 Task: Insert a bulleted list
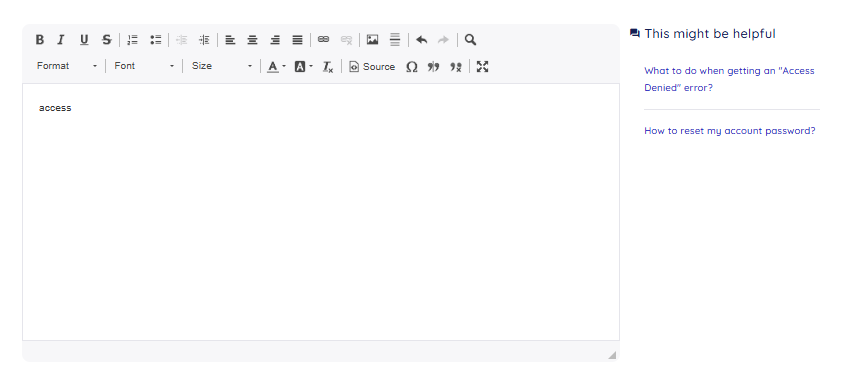(156, 40)
